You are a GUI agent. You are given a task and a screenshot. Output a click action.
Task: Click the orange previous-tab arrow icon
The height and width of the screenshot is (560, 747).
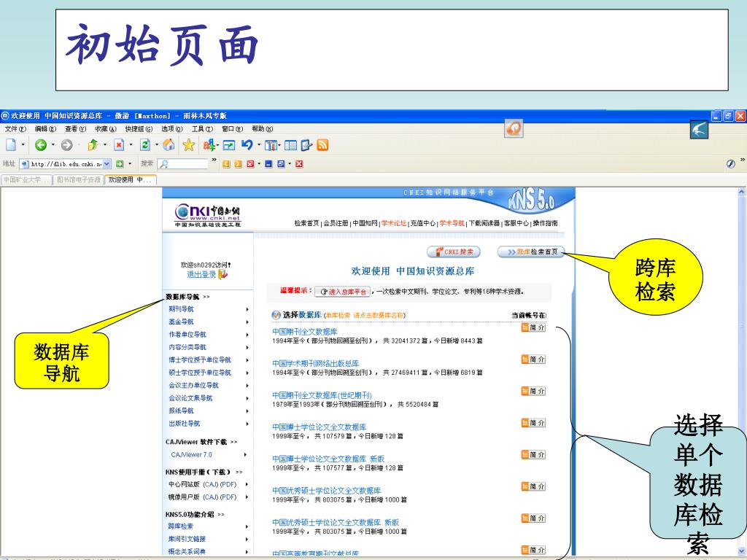tap(226, 164)
